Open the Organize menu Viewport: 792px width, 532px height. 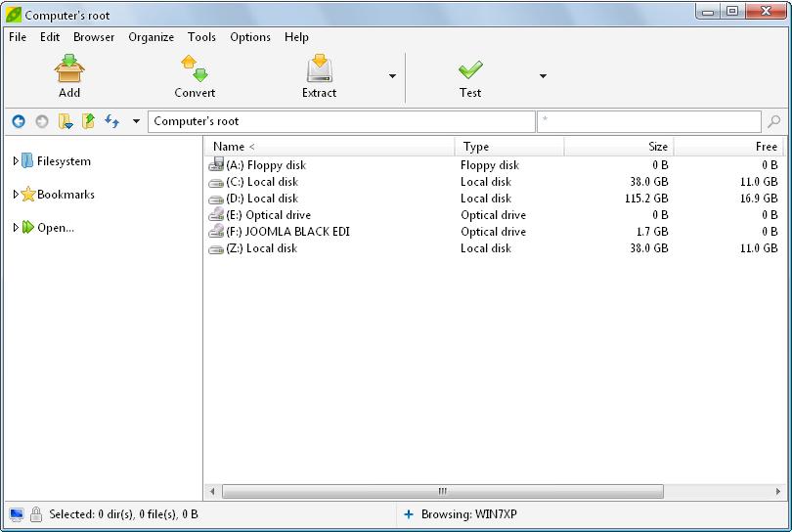[151, 37]
